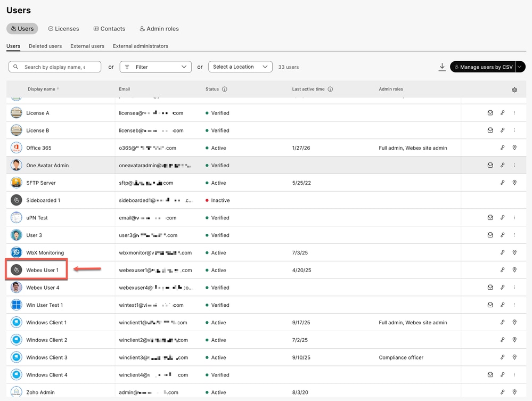Switch to the Licenses tab
Viewport: 532px width, 401px height.
coord(63,29)
